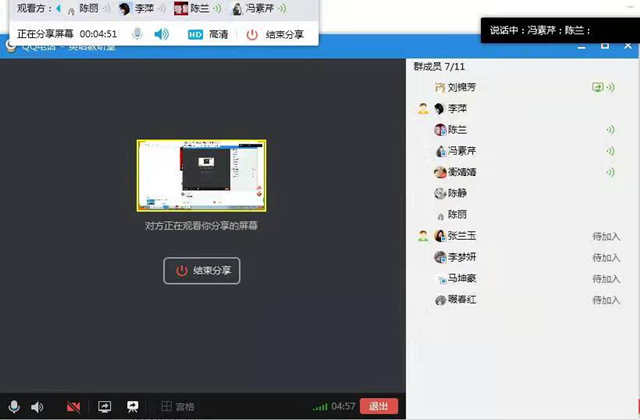Click the 结束分享 button under the preview
640x420 pixels.
tap(202, 270)
